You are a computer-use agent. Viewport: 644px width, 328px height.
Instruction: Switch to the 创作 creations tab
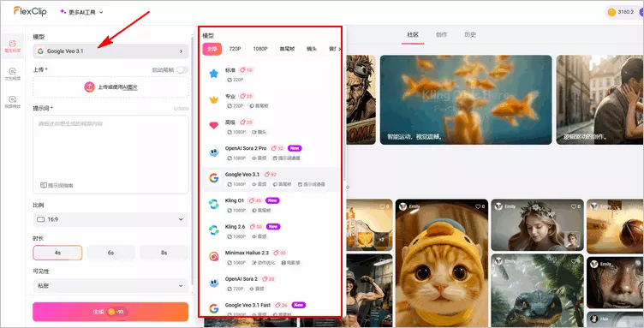[x=442, y=34]
